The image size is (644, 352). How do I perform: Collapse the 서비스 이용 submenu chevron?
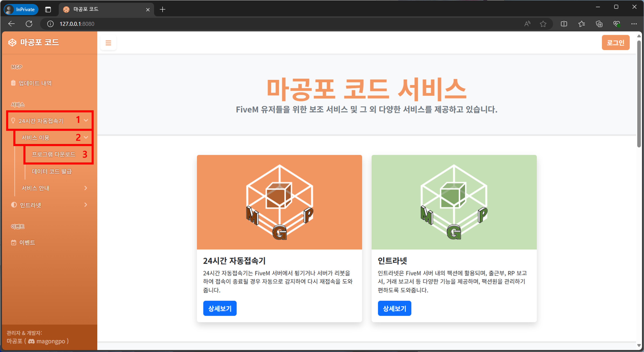click(86, 137)
